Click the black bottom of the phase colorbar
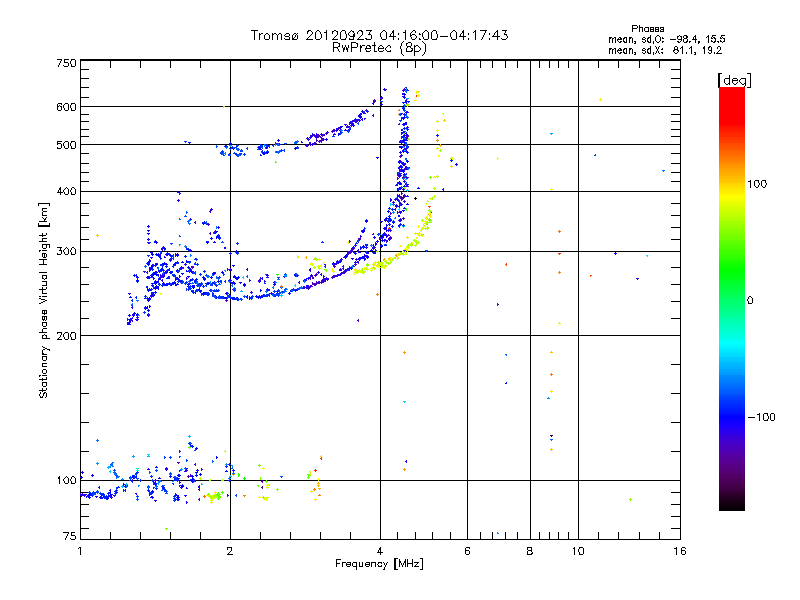This screenshot has width=800, height=600. click(732, 503)
